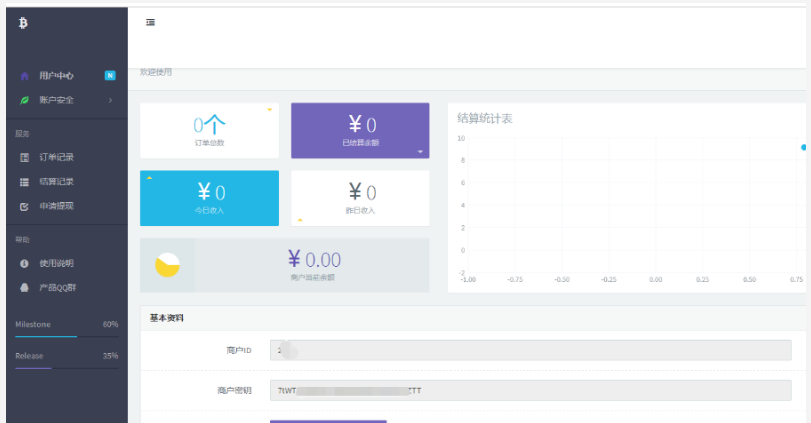The height and width of the screenshot is (423, 811).
Task: Open 申请提现 menu item
Action: pyautogui.click(x=67, y=206)
